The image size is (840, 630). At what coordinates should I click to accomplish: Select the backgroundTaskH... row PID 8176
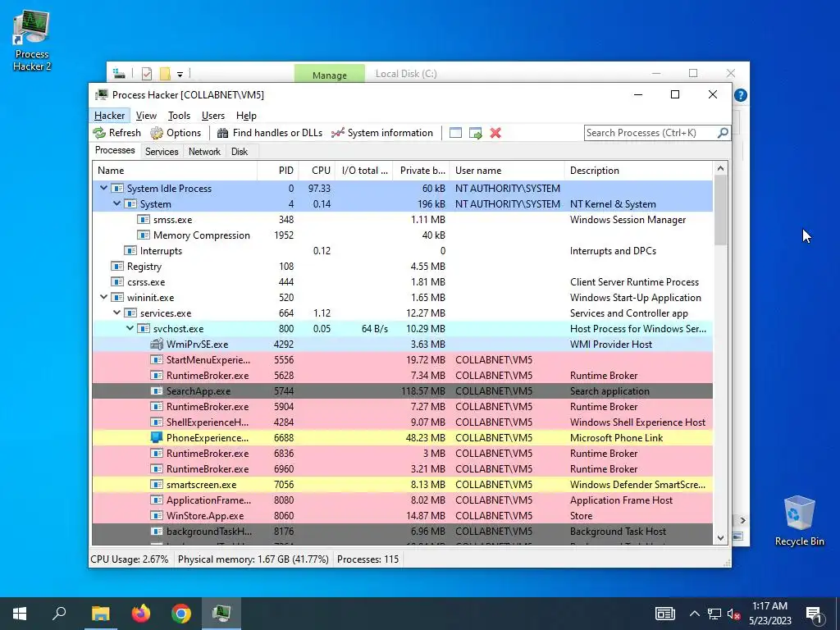tap(402, 532)
